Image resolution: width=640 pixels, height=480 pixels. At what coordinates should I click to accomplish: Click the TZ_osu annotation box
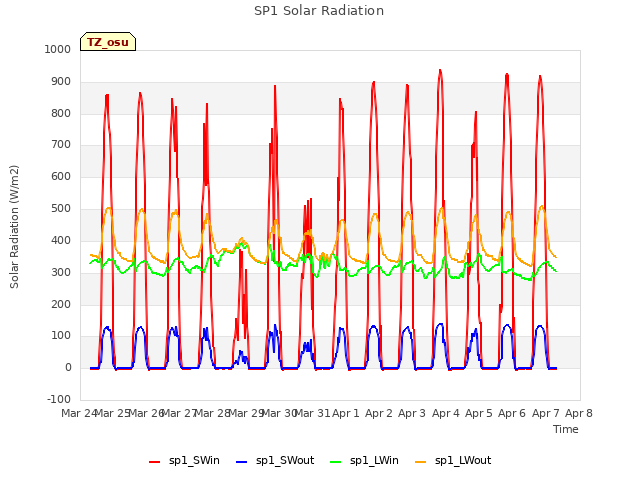click(108, 42)
